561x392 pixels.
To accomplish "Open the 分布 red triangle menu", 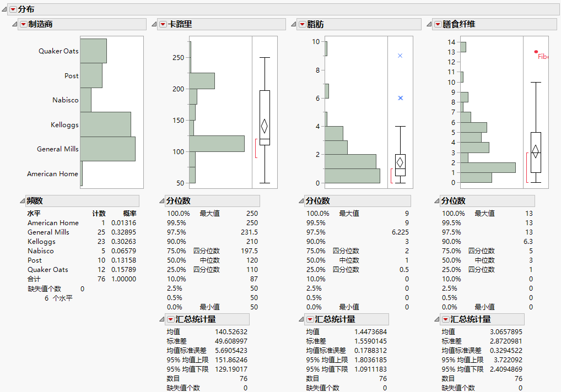I will (x=12, y=9).
